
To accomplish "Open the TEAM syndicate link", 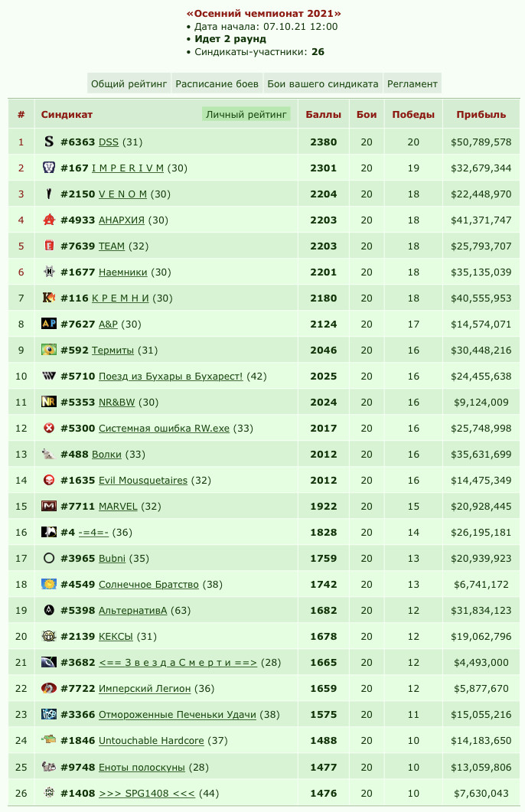I will pos(112,246).
